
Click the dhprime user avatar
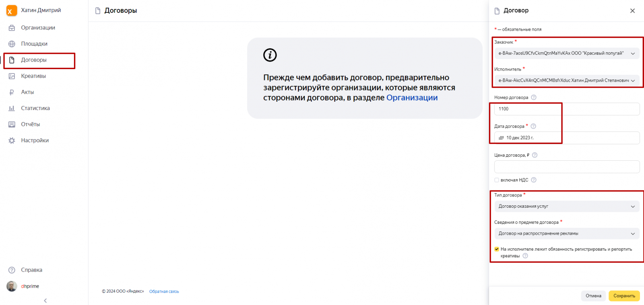(12, 286)
